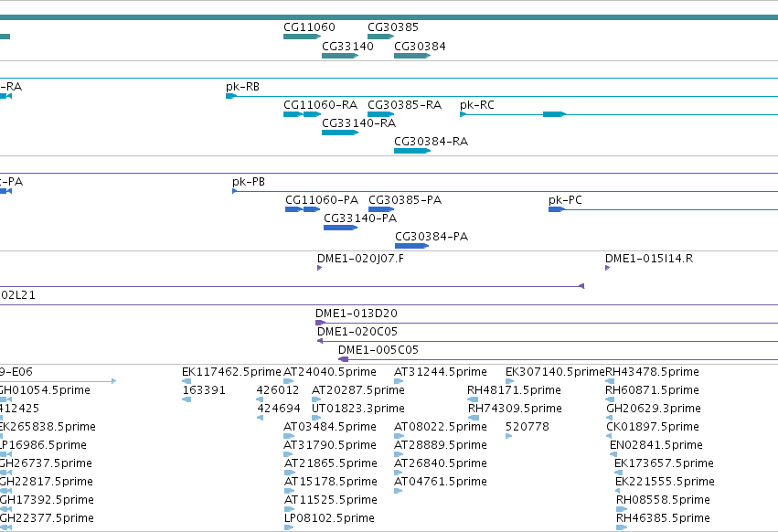778x532 pixels.
Task: Select EST GH17392.5prime
Action: point(5,510)
